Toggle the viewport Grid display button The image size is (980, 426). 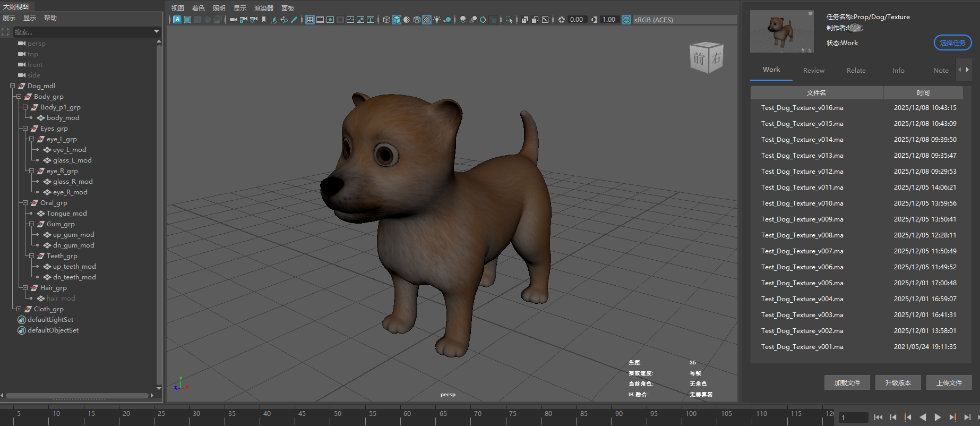coord(310,20)
